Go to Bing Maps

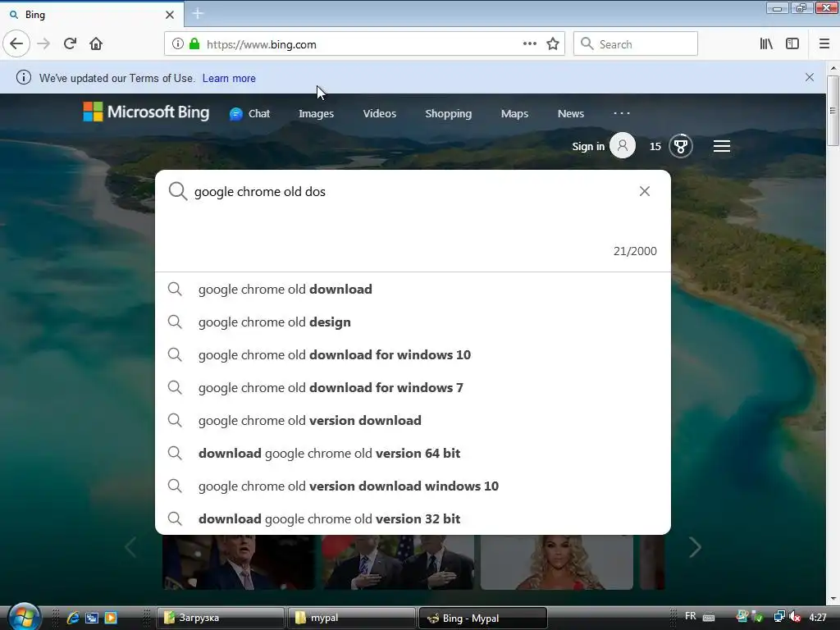(x=514, y=113)
